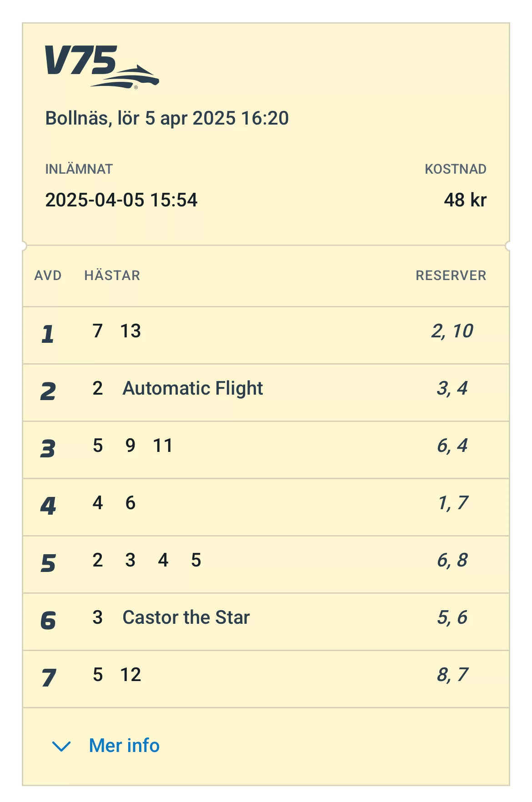Select horse name Automatic Flight
Screen dimensions: 532x802
[x=193, y=389]
